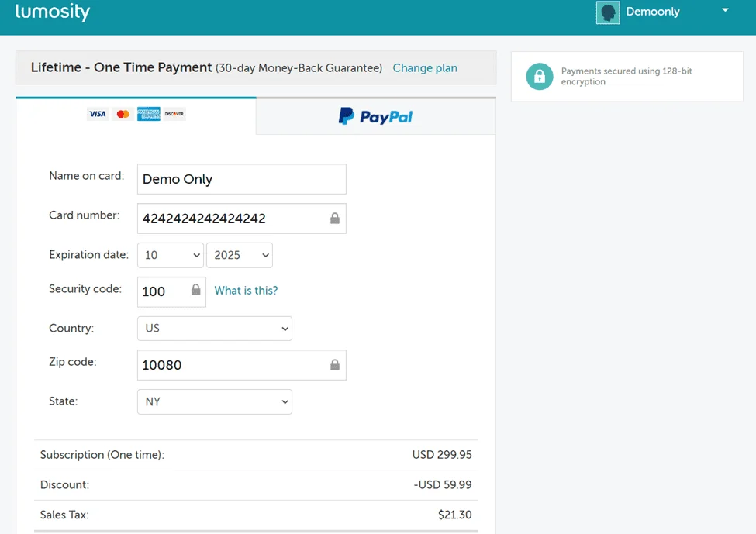Expand the account dropdown arrow
Image resolution: width=756 pixels, height=534 pixels.
(x=725, y=10)
